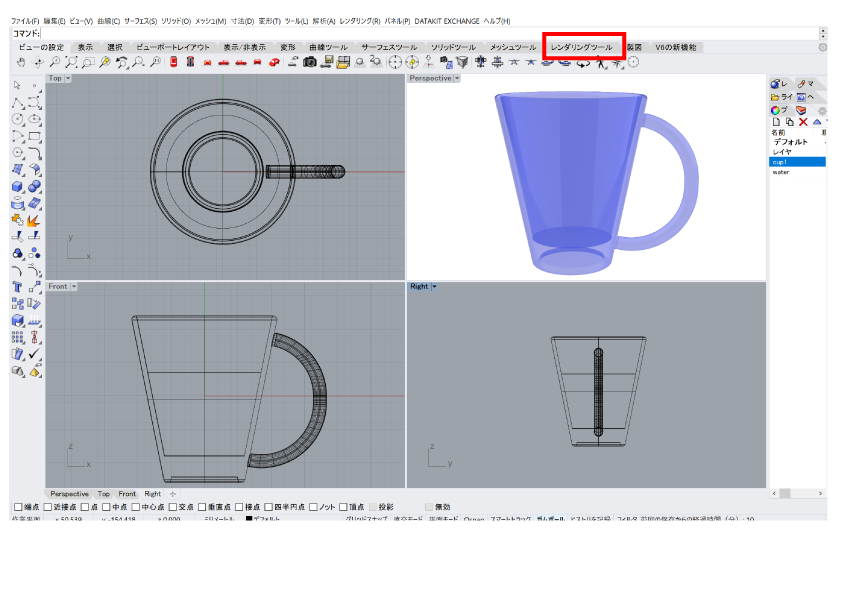Viewport: 842px width, 595px height.
Task: Select the Text object tool
Action: click(x=18, y=287)
